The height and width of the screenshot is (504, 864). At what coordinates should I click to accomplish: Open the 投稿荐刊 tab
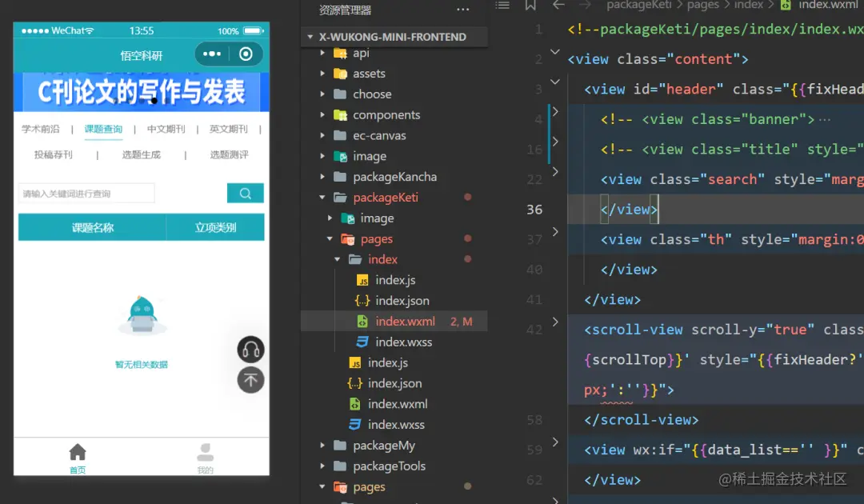point(54,154)
